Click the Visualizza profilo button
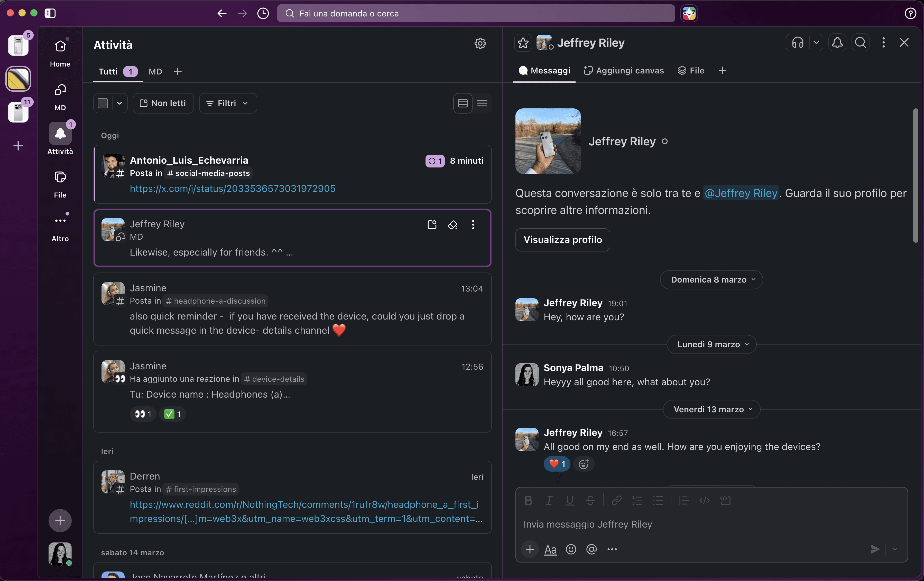Viewport: 924px width, 581px height. tap(562, 240)
